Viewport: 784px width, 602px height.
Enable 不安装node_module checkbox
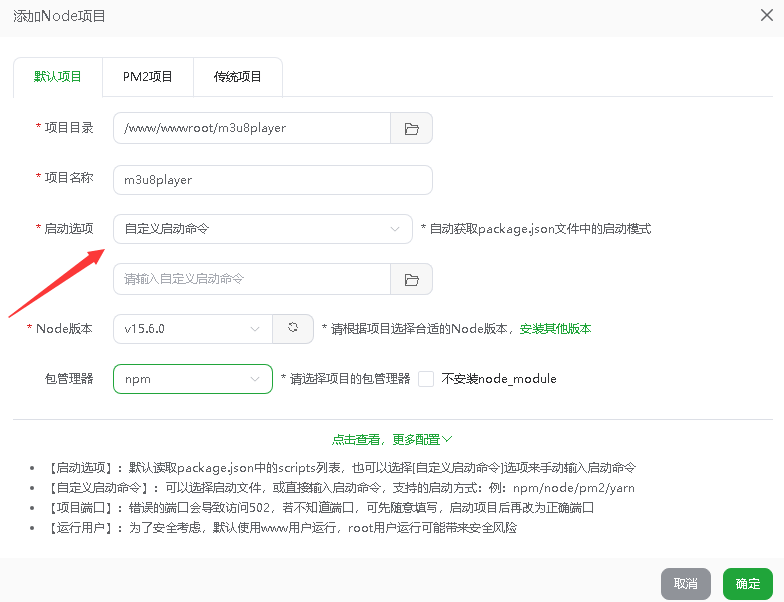[426, 379]
